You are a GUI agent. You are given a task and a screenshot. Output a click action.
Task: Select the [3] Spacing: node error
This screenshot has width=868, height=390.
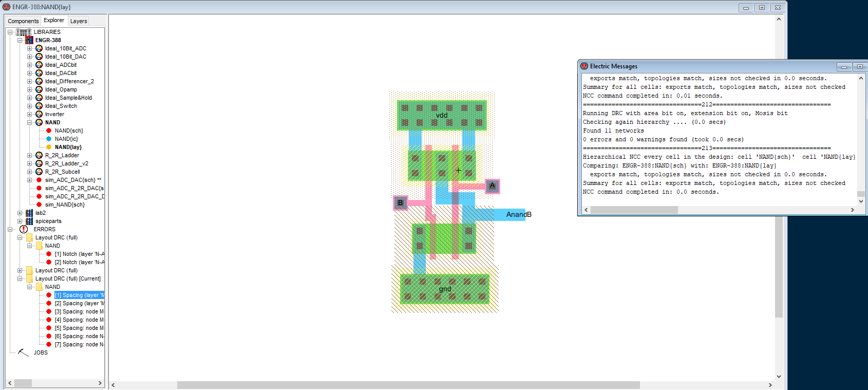click(79, 311)
